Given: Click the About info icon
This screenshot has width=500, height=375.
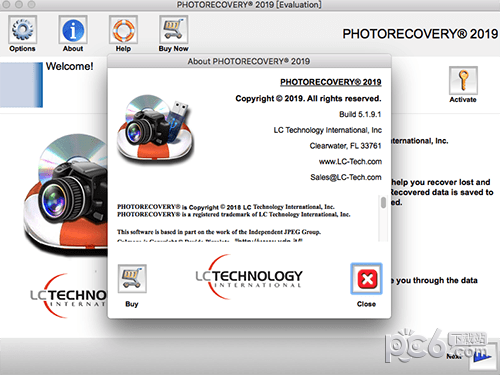Looking at the screenshot, I should 73,30.
